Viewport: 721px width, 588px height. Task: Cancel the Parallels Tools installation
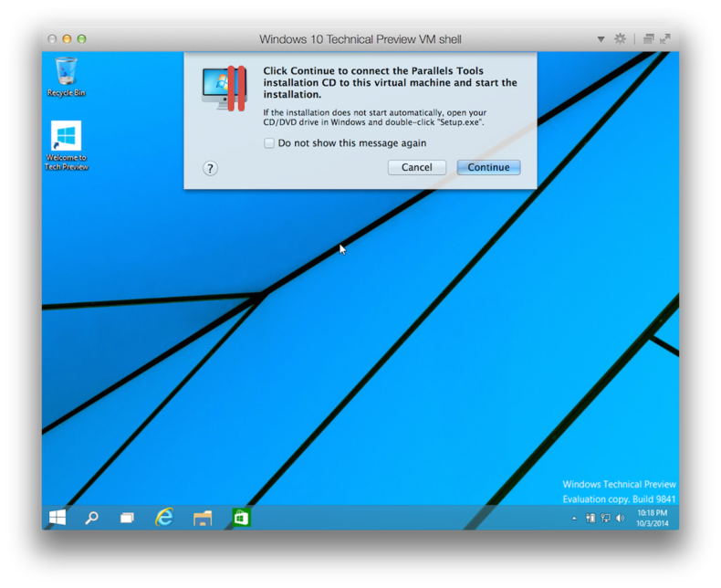point(416,167)
